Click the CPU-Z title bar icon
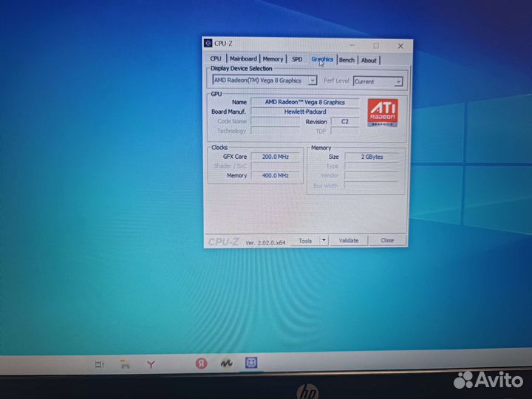The height and width of the screenshot is (399, 532). (x=208, y=43)
